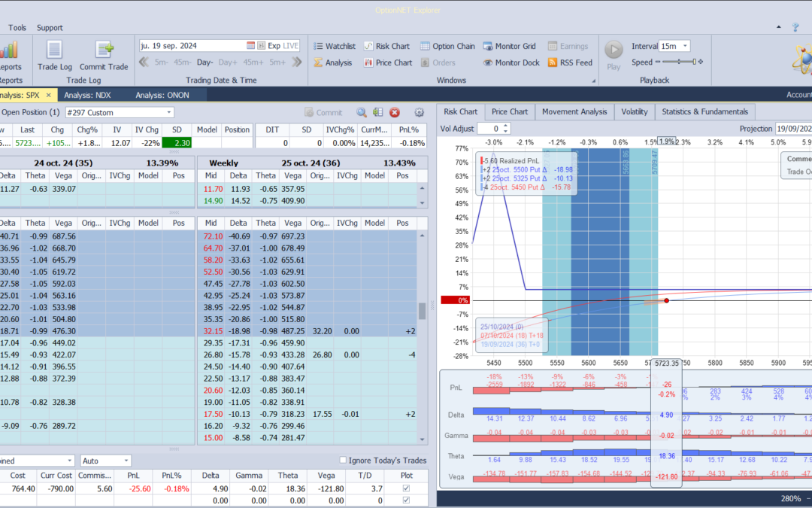Viewport: 812px width, 508px height.
Task: Open the Trade Log icon
Action: click(x=54, y=50)
